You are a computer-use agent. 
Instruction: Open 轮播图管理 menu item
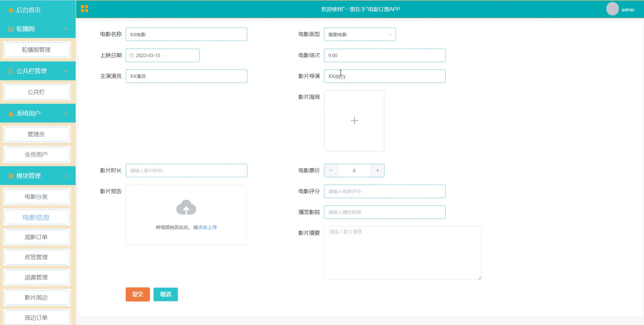click(37, 50)
